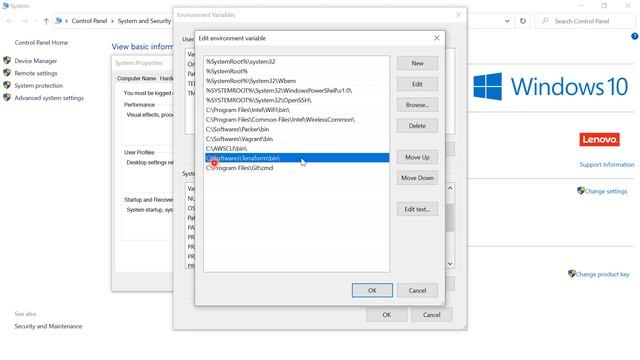The image size is (640, 360).
Task: Navigate back in Control Panel window
Action: tap(9, 21)
